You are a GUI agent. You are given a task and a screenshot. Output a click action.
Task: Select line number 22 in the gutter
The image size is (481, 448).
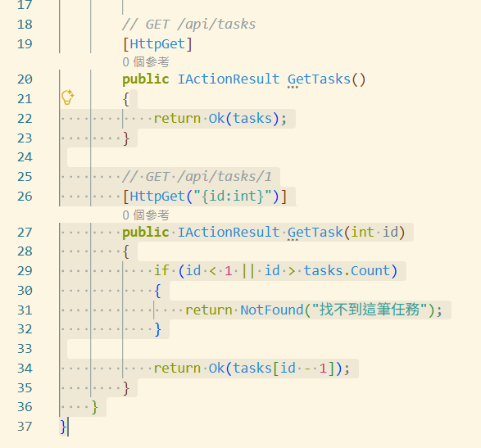click(25, 119)
